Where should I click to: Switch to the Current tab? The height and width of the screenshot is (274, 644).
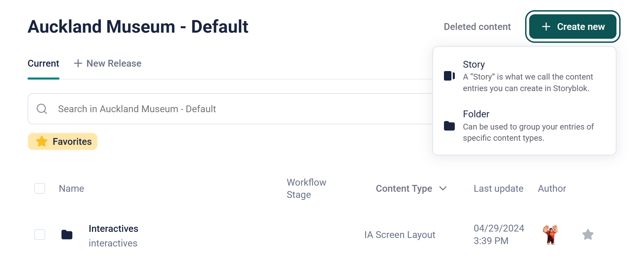tap(43, 64)
